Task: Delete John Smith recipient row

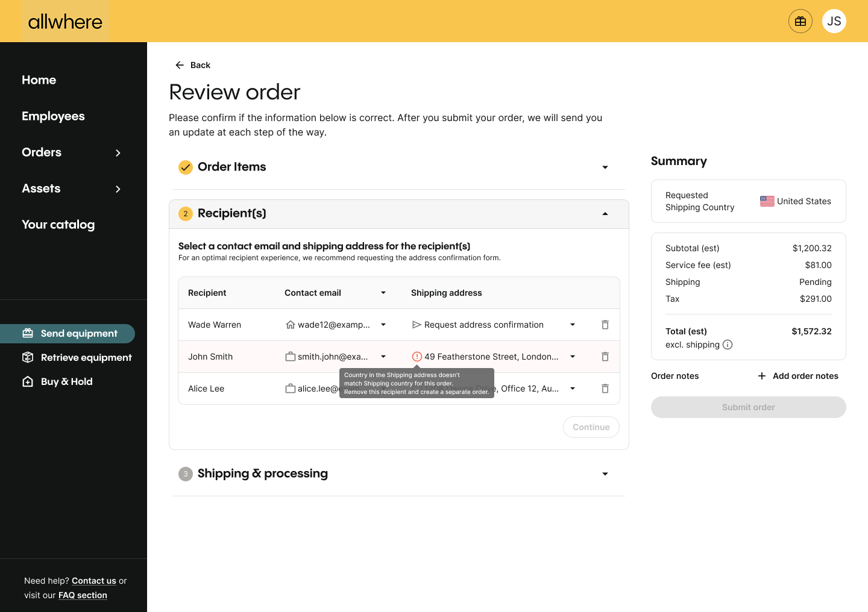Action: (x=605, y=357)
